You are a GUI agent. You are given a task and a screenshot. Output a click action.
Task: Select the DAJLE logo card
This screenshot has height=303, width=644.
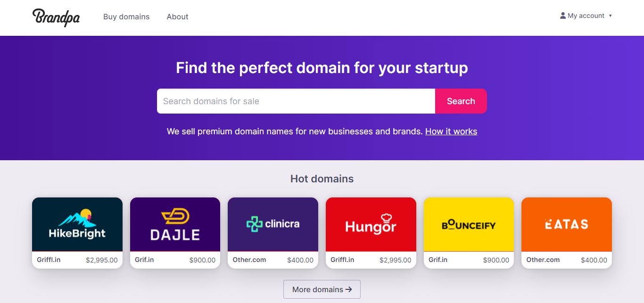(175, 224)
